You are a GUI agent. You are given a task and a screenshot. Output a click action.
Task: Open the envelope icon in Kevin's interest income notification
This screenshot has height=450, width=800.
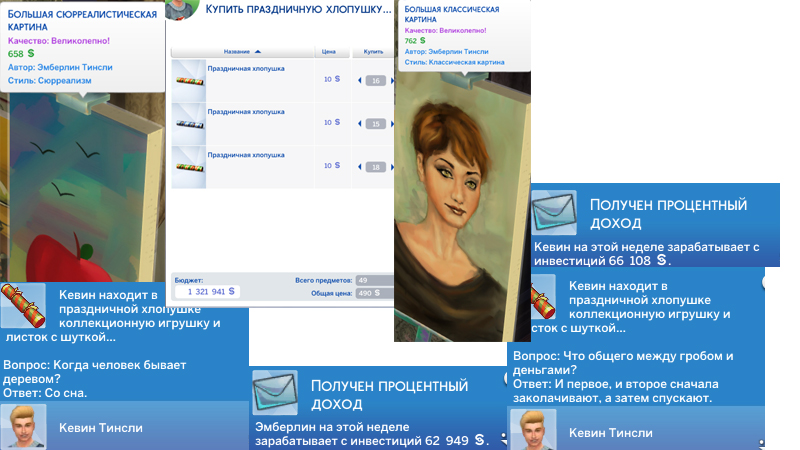pos(554,212)
